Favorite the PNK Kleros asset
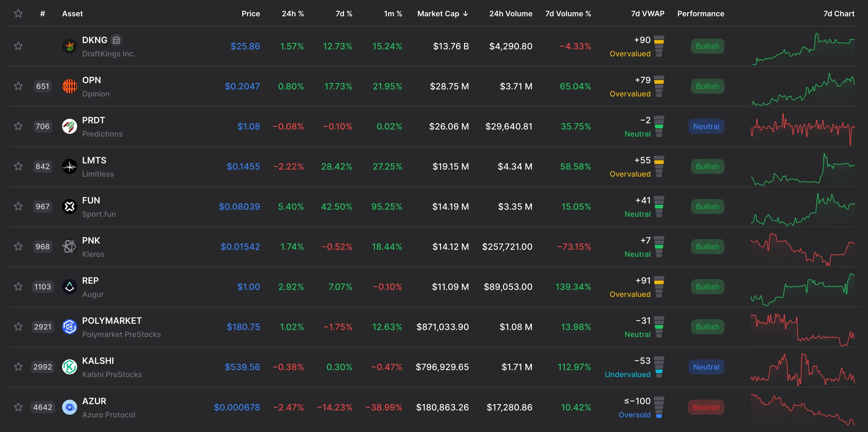The width and height of the screenshot is (868, 432). click(x=18, y=247)
